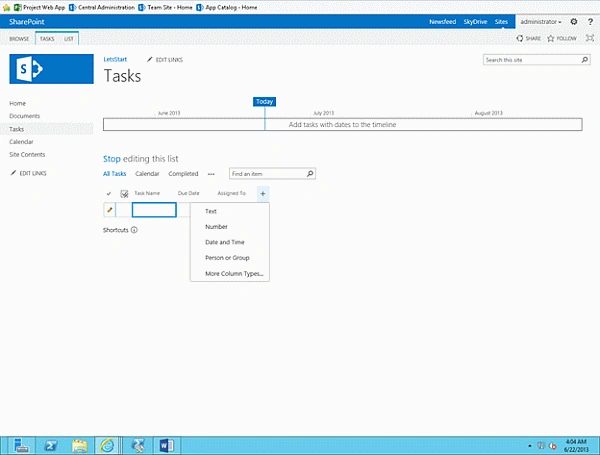Click the help question mark icon
This screenshot has height=455, width=600.
590,22
